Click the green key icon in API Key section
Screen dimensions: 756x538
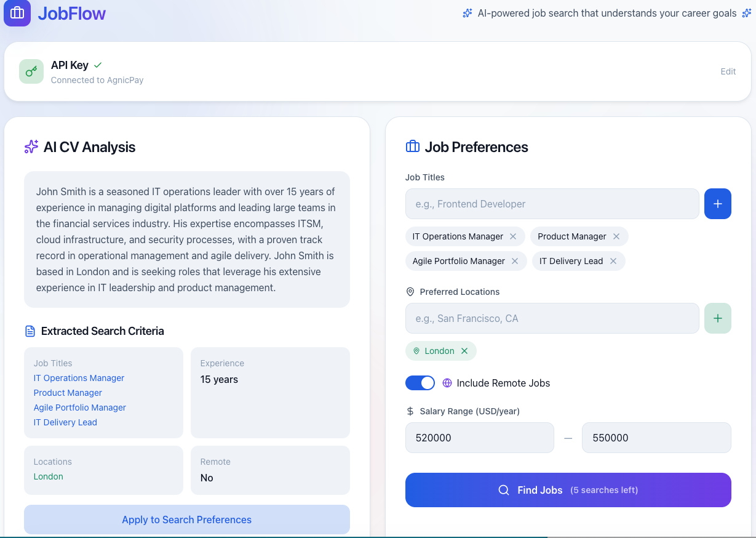point(31,71)
